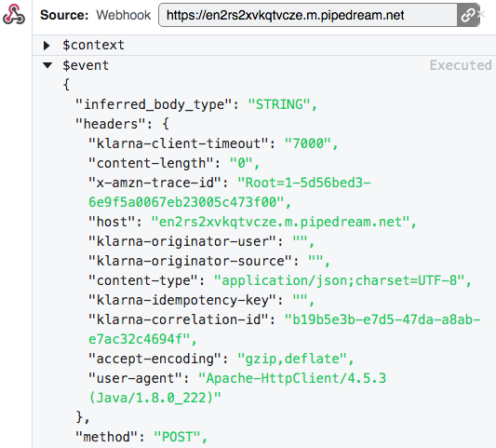Screen dimensions: 496x448
Task: Click the host value en2rs2xvkqtvcze.m.pipedream.net
Action: (281, 222)
